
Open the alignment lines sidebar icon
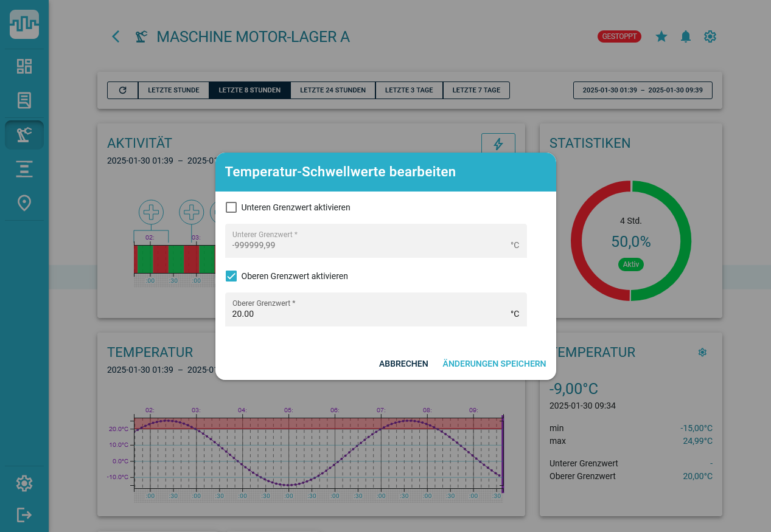tap(24, 169)
